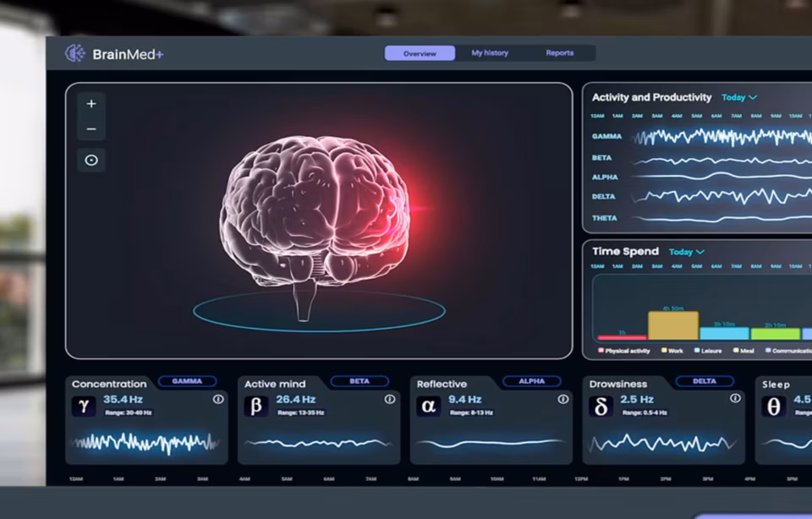Image resolution: width=812 pixels, height=519 pixels.
Task: Click the Leisure legend swatch
Action: click(697, 350)
